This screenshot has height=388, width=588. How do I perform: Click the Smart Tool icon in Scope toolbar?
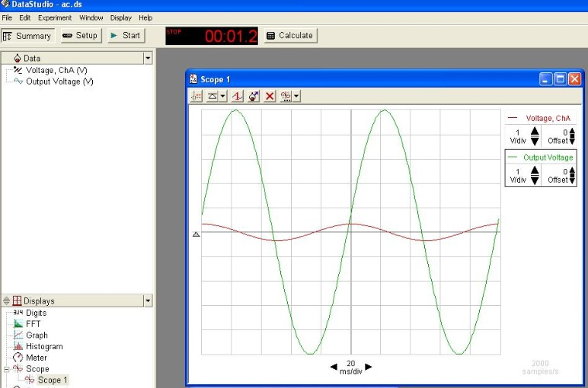coord(196,97)
